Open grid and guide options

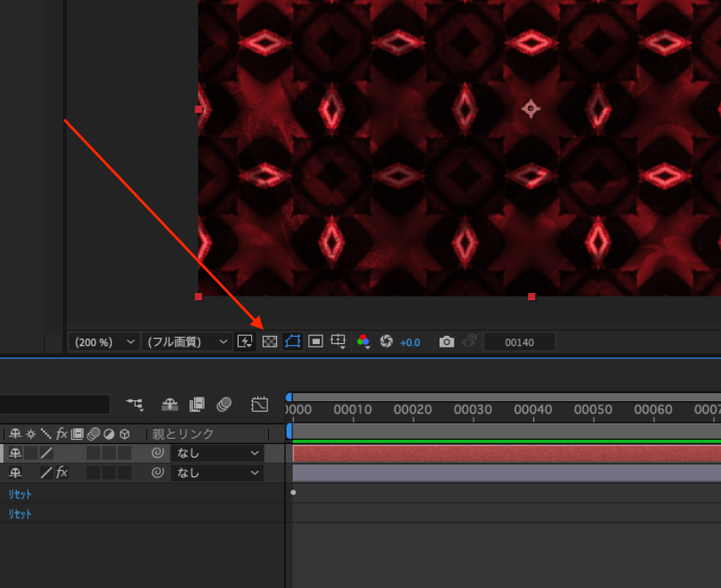[339, 341]
